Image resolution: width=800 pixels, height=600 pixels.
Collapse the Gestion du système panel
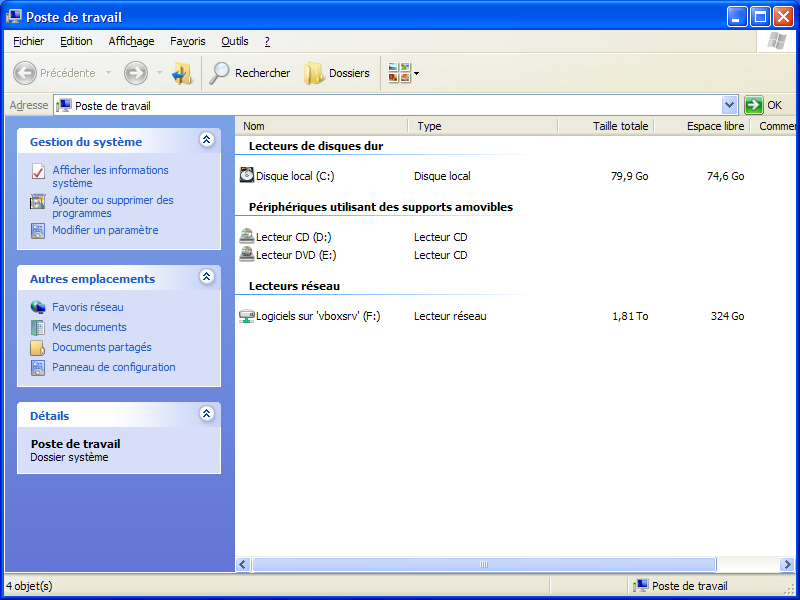click(x=207, y=141)
